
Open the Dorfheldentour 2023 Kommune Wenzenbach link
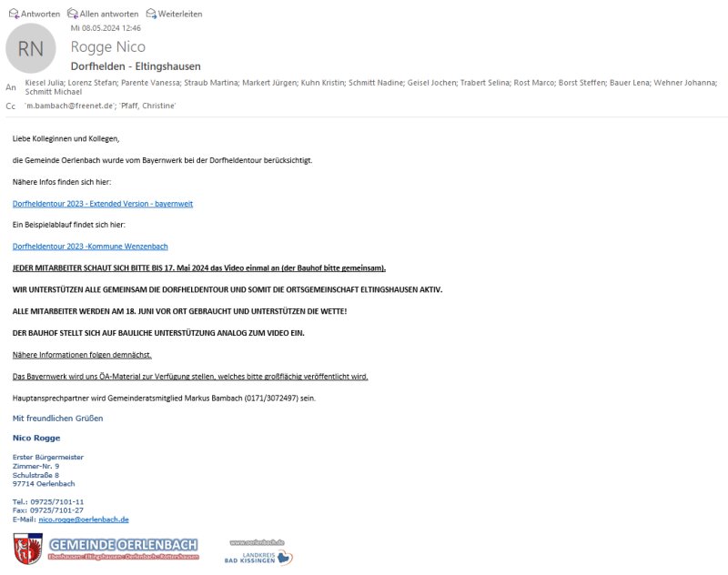pos(90,247)
